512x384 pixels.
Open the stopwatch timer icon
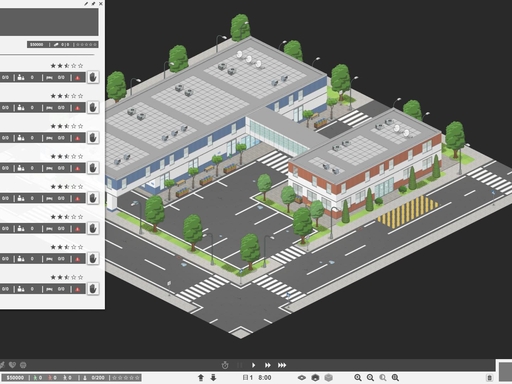click(225, 365)
